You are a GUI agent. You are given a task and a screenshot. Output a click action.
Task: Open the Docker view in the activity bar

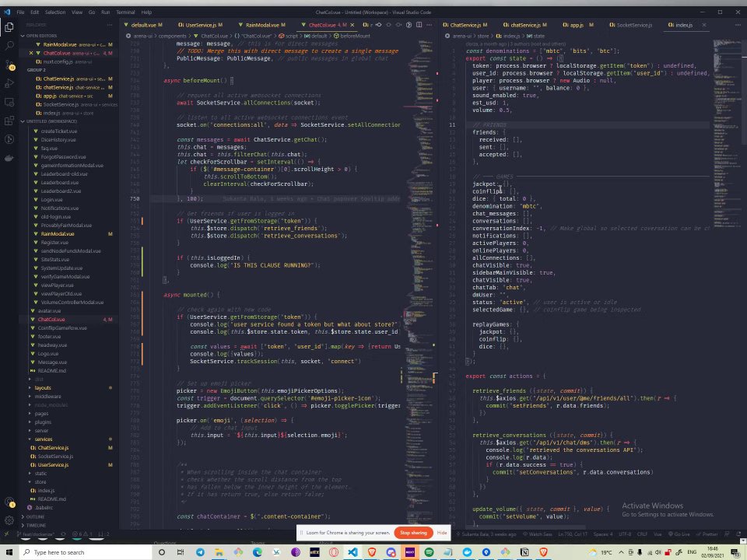tap(9, 158)
